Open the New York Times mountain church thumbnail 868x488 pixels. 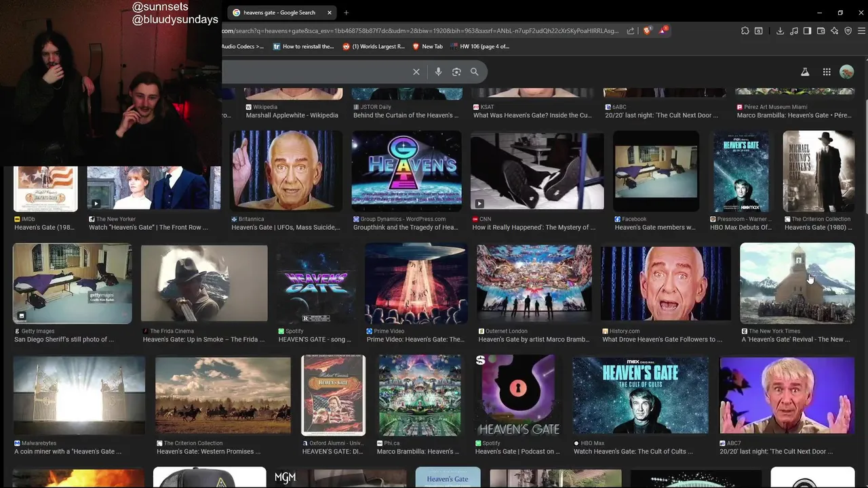point(797,283)
